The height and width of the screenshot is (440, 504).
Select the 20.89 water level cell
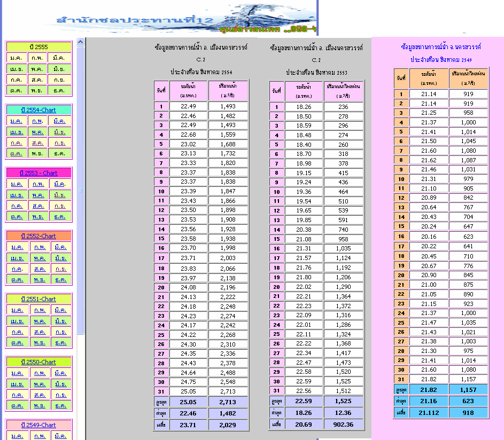point(429,198)
